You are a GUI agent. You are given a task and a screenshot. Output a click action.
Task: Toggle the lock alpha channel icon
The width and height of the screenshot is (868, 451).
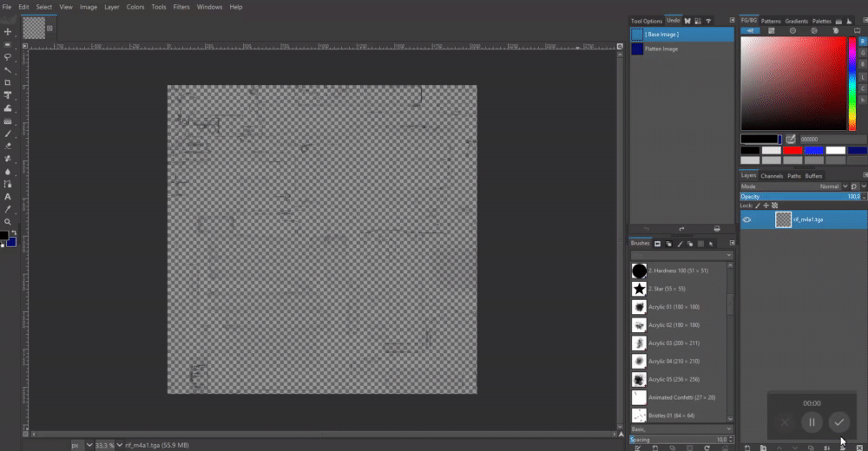click(x=775, y=206)
